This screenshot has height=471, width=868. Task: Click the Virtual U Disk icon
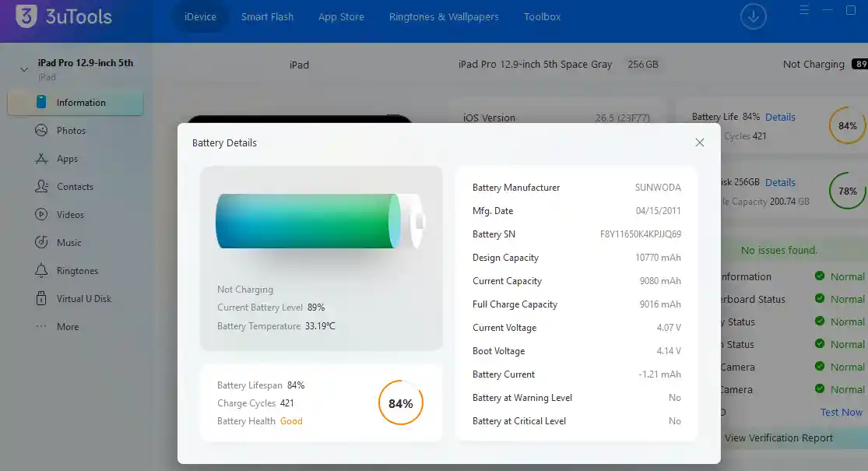pos(41,298)
